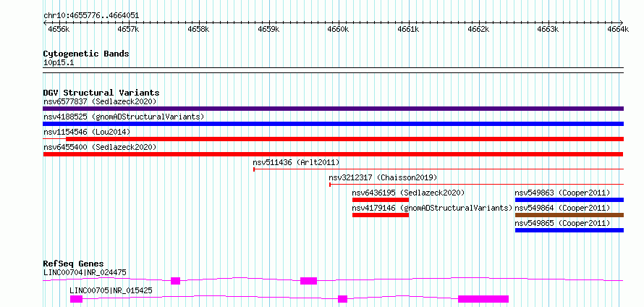Open nsv4179146 (gnomADStructuralVariants) label
The height and width of the screenshot is (307, 644).
433,208
